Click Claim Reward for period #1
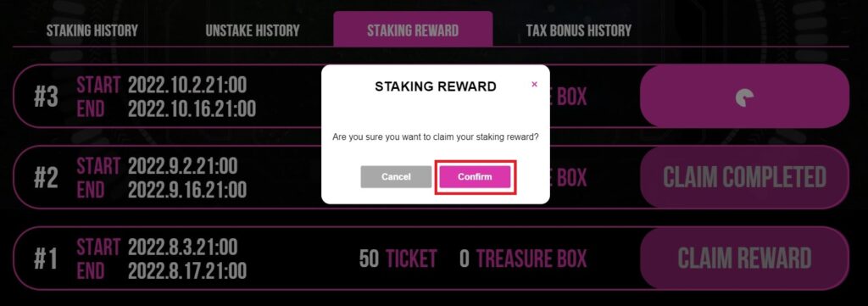The height and width of the screenshot is (306, 868). 744,259
